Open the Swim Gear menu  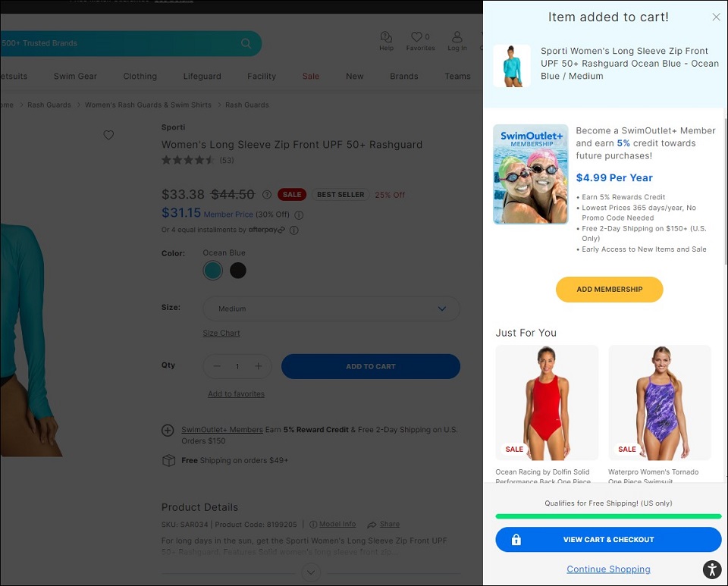(75, 76)
